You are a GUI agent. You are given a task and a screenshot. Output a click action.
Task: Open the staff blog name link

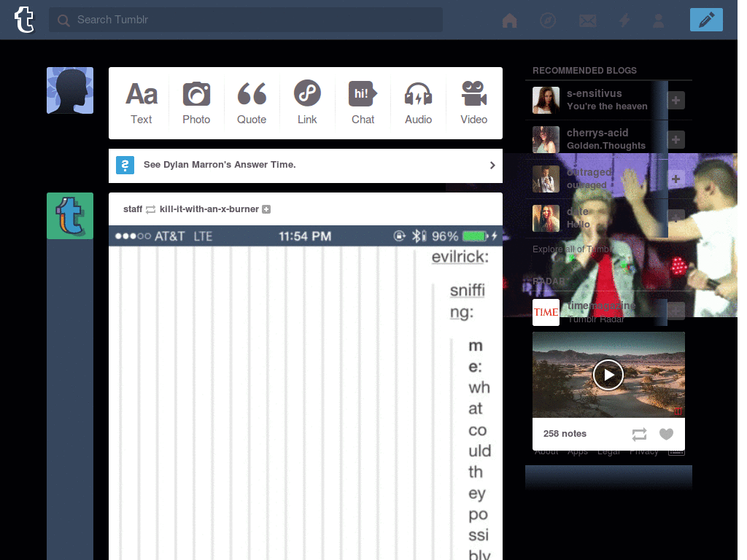click(x=133, y=209)
